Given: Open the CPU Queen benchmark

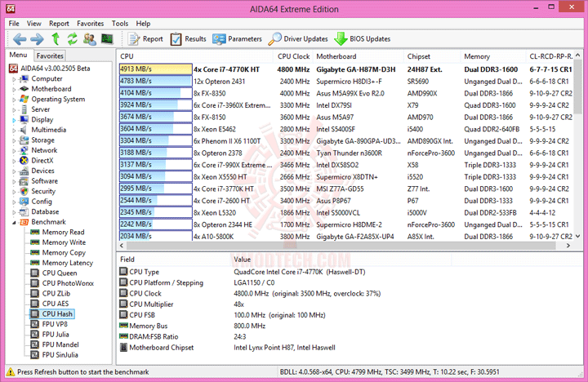Looking at the screenshot, I should tap(60, 273).
